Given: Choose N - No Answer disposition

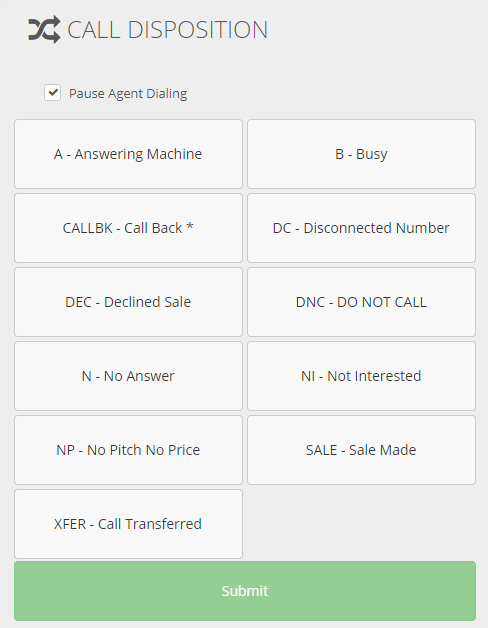Looking at the screenshot, I should [x=128, y=376].
